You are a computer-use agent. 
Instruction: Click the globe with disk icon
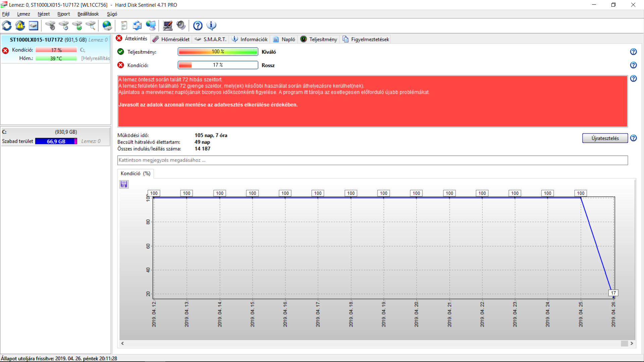[x=107, y=25]
